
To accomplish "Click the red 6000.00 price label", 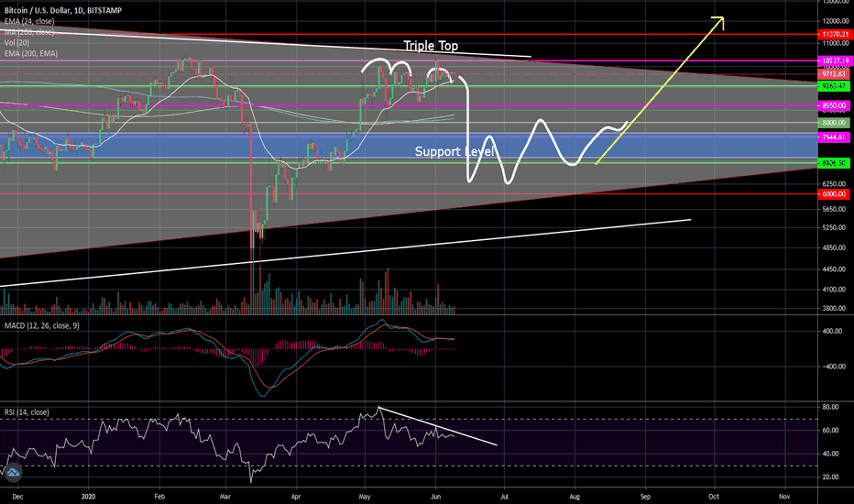I will coord(834,194).
